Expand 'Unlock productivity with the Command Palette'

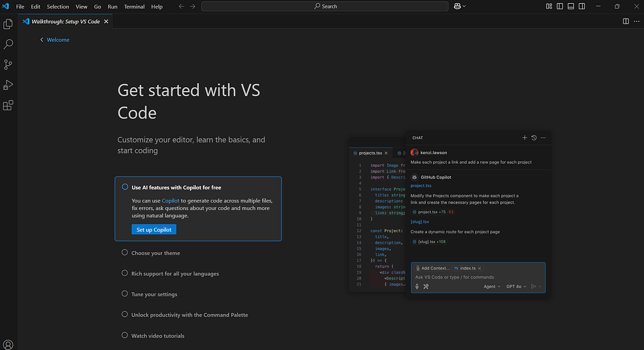(189, 315)
